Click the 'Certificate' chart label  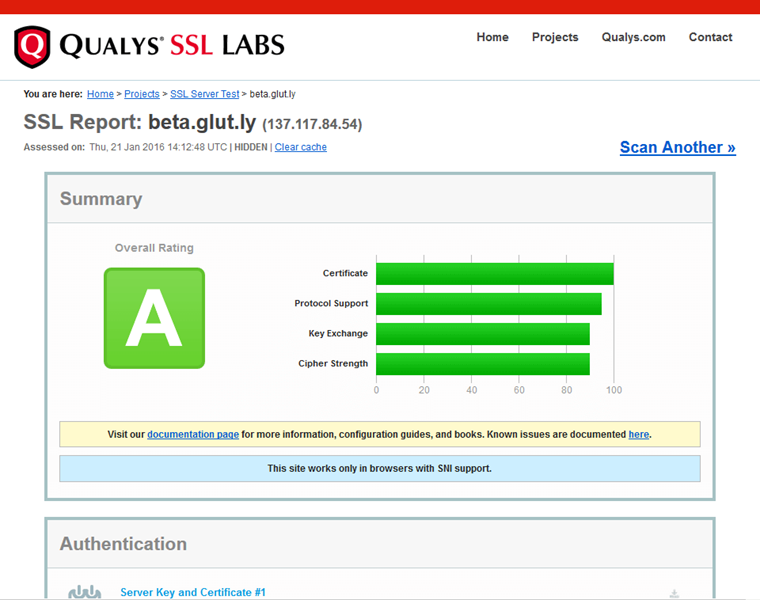tap(345, 273)
